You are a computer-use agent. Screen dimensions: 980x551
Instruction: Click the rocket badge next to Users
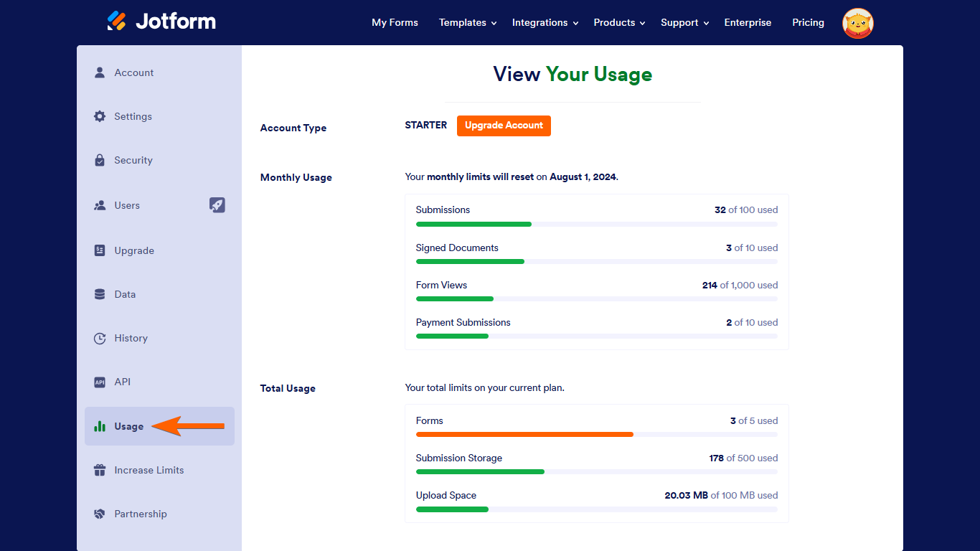(x=217, y=205)
